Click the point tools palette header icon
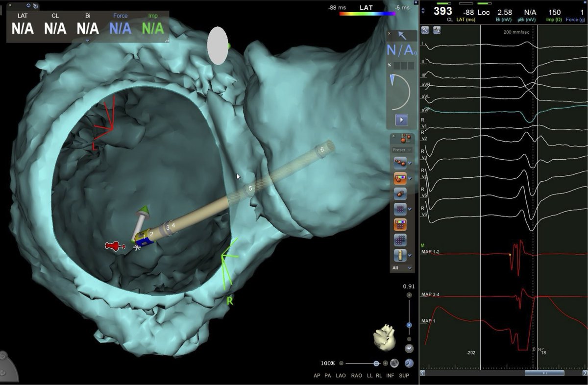This screenshot has height=385, width=588. click(405, 138)
